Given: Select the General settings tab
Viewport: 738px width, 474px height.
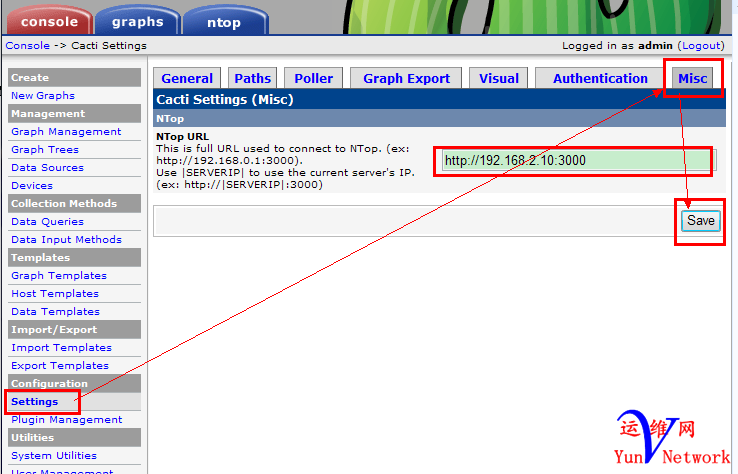Looking at the screenshot, I should [x=187, y=78].
